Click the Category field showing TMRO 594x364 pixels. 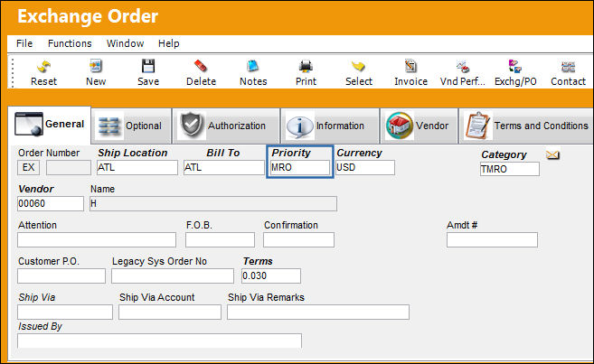(x=510, y=169)
